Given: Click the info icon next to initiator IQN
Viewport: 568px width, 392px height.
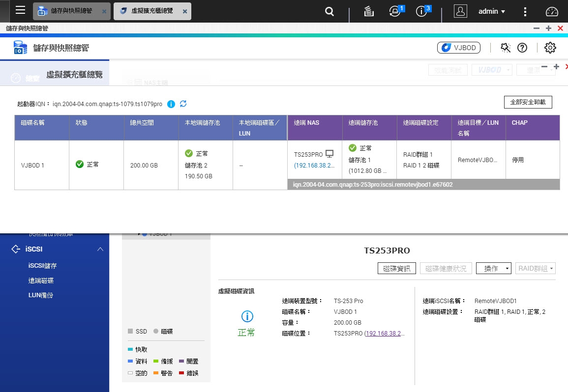Looking at the screenshot, I should click(x=171, y=104).
